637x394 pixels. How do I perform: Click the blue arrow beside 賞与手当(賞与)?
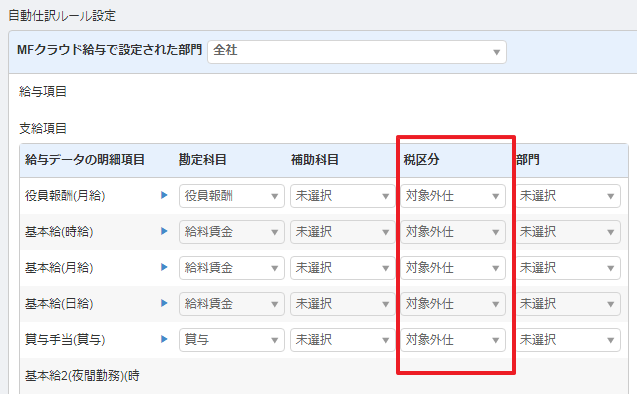click(x=164, y=339)
